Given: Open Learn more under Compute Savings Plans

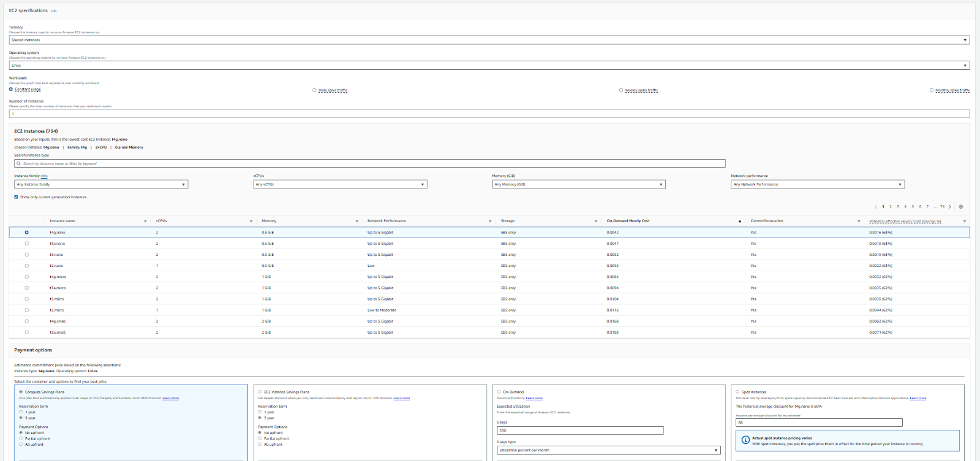Looking at the screenshot, I should (x=171, y=399).
